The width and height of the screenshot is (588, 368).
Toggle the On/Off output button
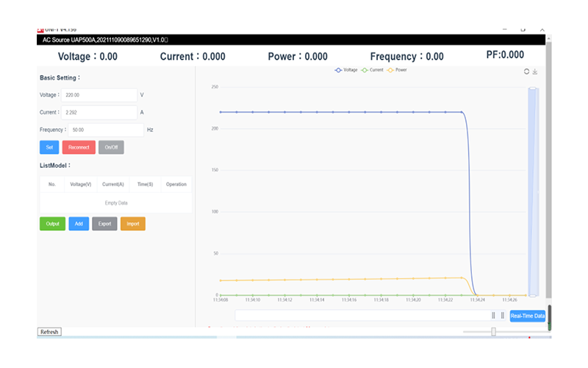point(111,147)
